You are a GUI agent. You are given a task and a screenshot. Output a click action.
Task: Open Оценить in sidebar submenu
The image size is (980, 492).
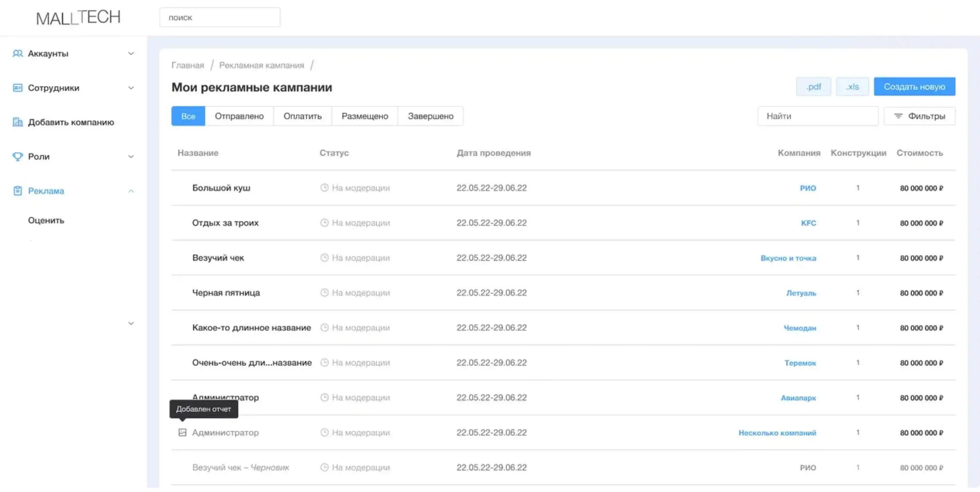click(x=46, y=221)
